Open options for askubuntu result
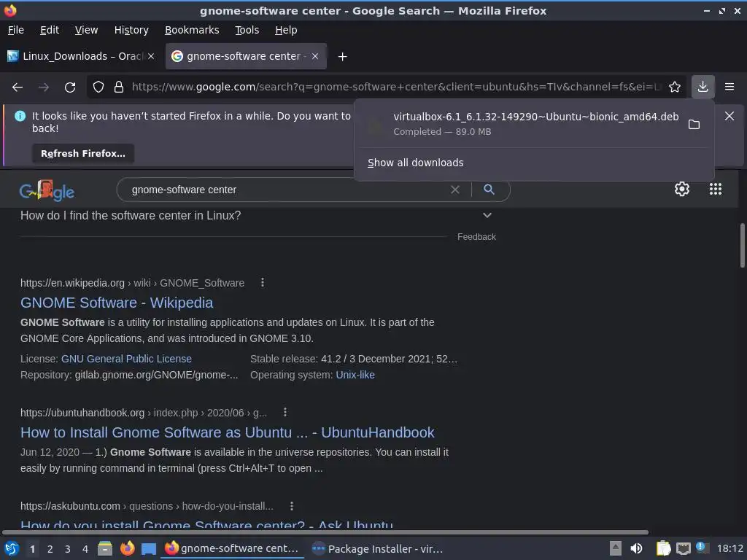 click(292, 506)
